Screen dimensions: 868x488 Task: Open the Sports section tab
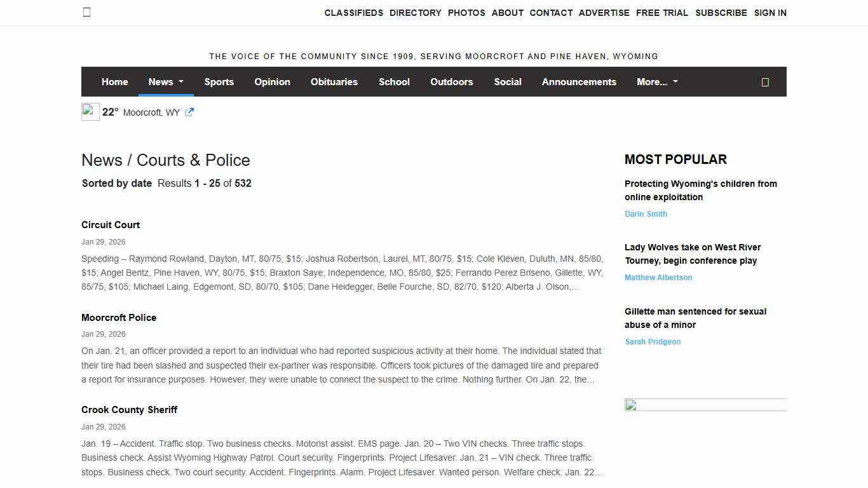pyautogui.click(x=219, y=82)
